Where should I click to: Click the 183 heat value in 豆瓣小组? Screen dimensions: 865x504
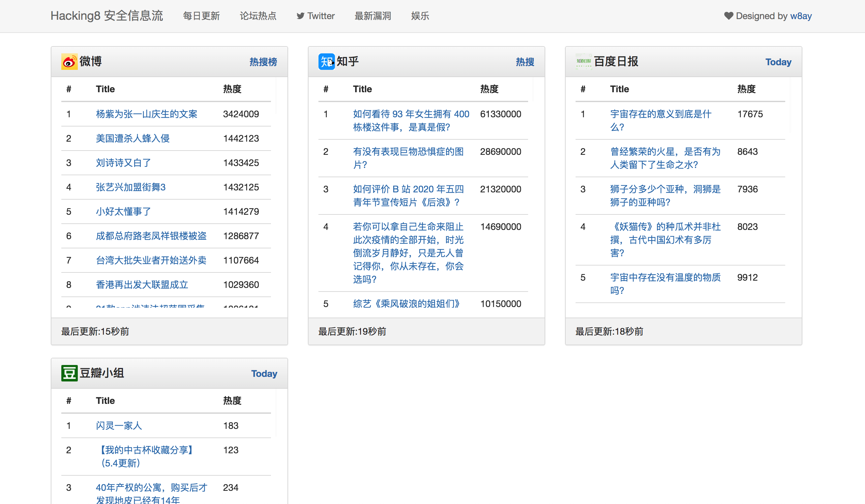[x=231, y=426]
